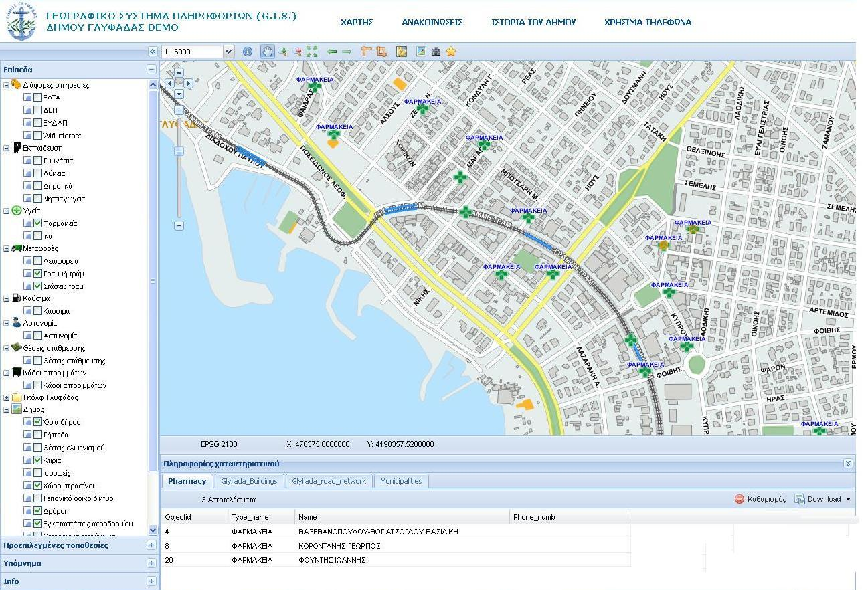Select the measure distance ruler tool

click(x=366, y=52)
